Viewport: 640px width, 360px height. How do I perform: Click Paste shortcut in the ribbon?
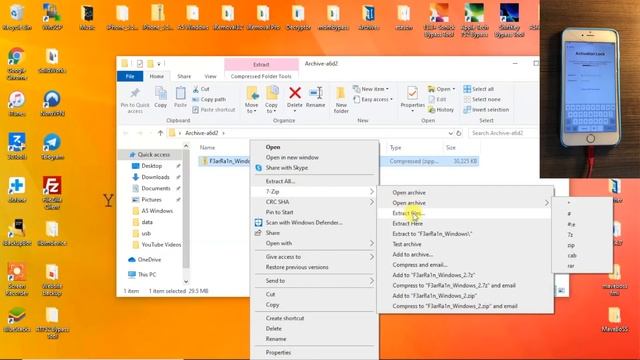[x=213, y=109]
